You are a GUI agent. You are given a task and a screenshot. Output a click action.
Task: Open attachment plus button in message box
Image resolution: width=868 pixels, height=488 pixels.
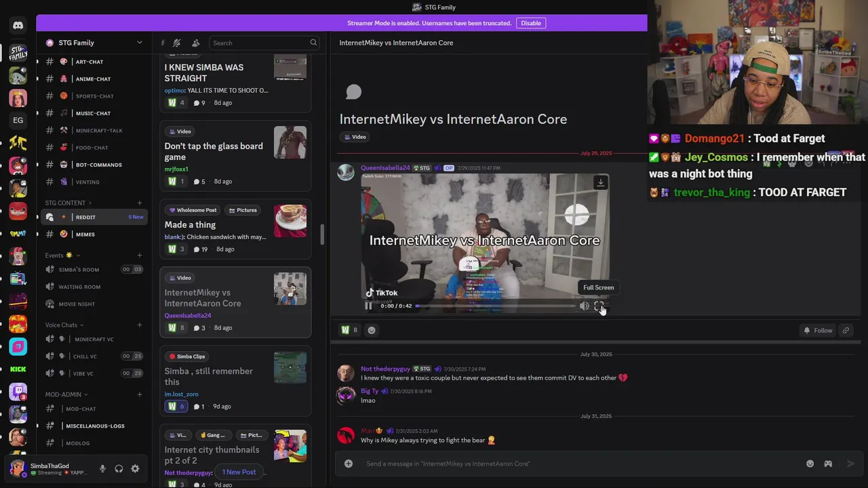pos(349,464)
